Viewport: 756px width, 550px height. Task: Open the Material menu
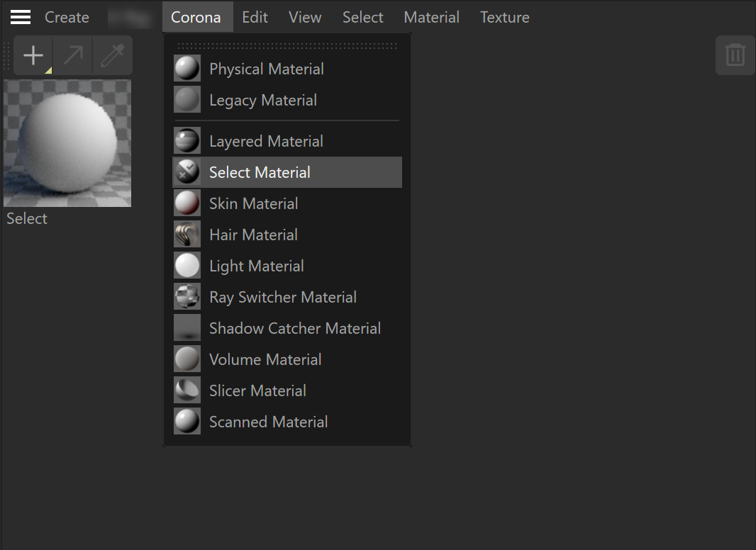pyautogui.click(x=431, y=17)
